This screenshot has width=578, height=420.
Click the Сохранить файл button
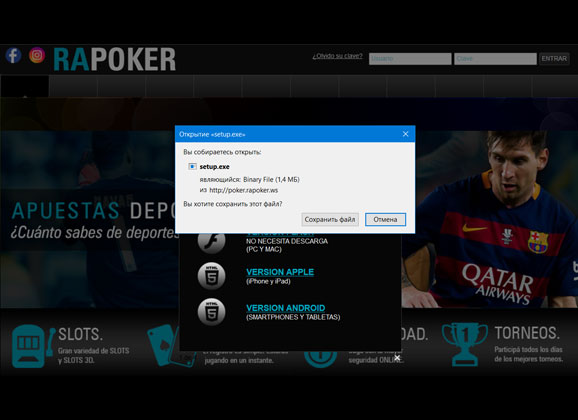pos(330,219)
